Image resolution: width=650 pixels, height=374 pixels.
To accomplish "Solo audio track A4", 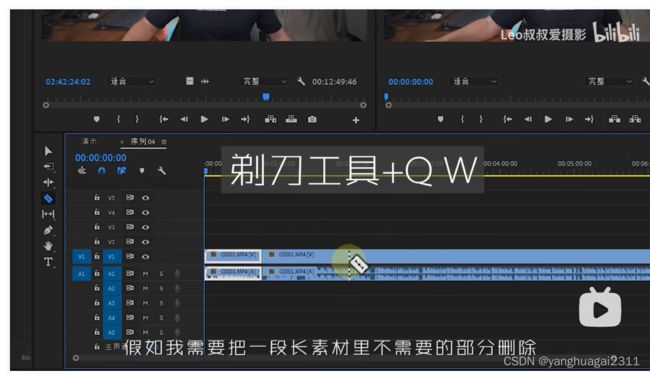I will pos(161,318).
